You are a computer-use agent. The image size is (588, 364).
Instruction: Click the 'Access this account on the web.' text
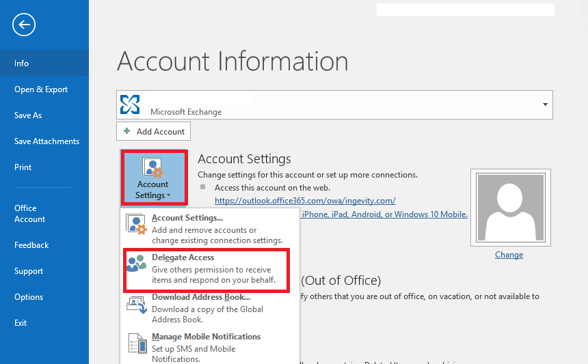[272, 188]
